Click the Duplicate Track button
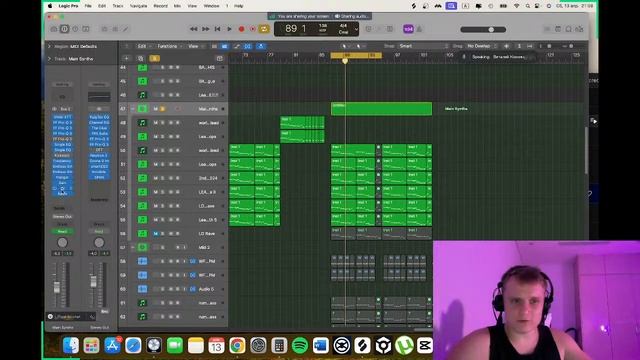640x360 pixels. point(140,58)
